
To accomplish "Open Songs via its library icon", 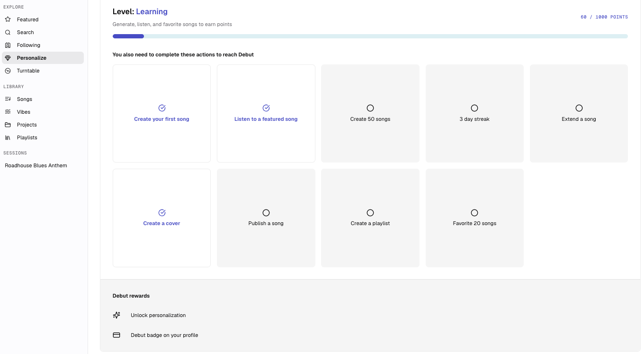I will pos(8,99).
